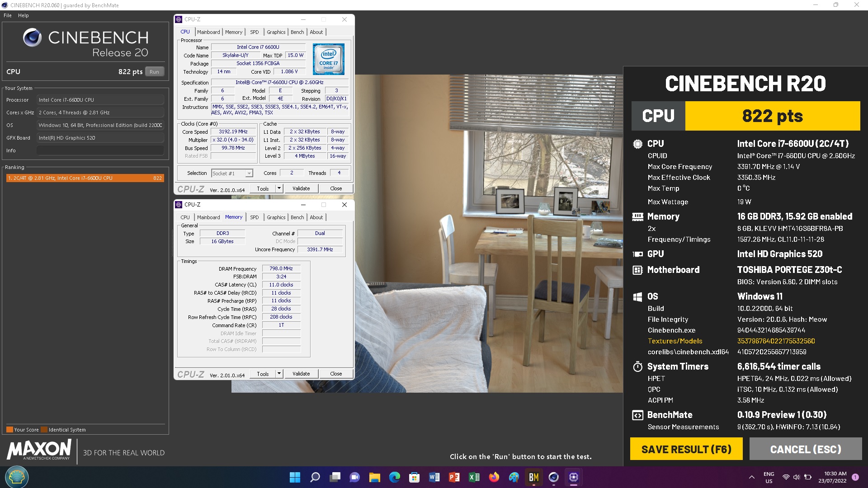The width and height of the screenshot is (868, 488).
Task: Click the Info input field
Action: 100,150
